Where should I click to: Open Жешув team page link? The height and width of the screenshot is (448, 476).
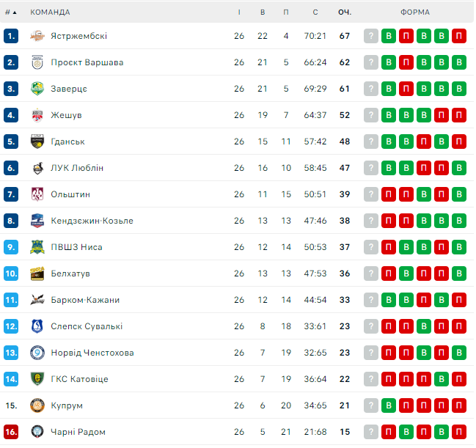pos(66,115)
